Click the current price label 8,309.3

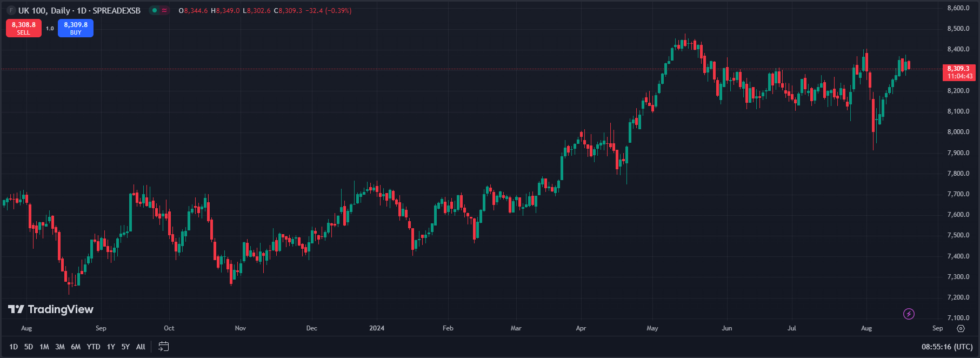point(958,69)
